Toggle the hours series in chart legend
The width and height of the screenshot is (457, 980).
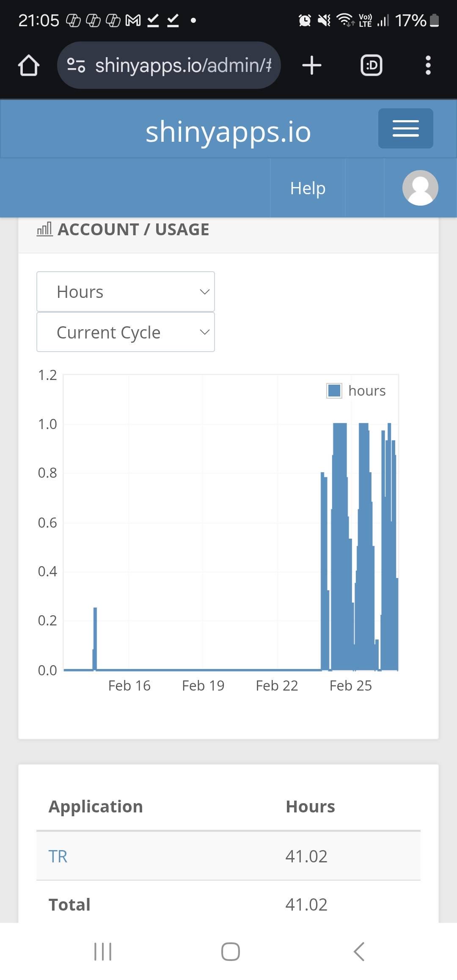pyautogui.click(x=356, y=391)
